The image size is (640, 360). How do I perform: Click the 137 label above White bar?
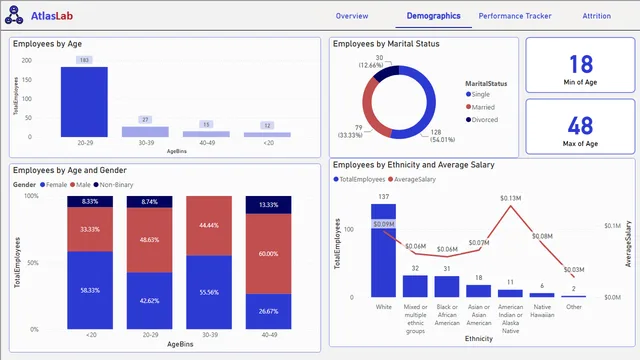tap(384, 197)
